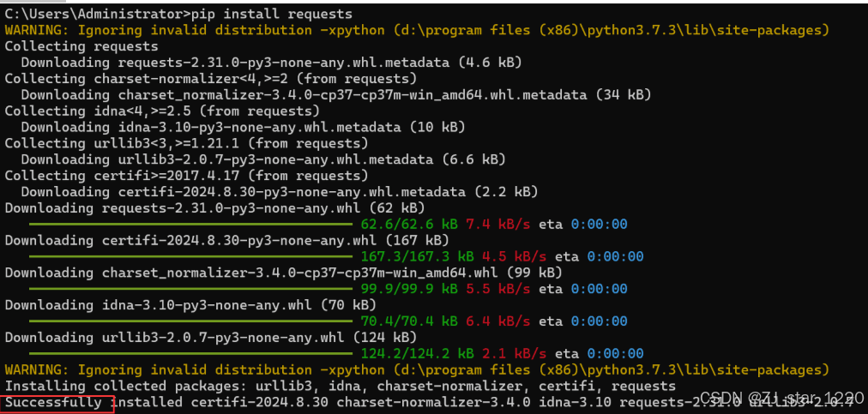This screenshot has width=868, height=414.
Task: Click 'Collecting idna<4,>=2.5' line
Action: [162, 111]
